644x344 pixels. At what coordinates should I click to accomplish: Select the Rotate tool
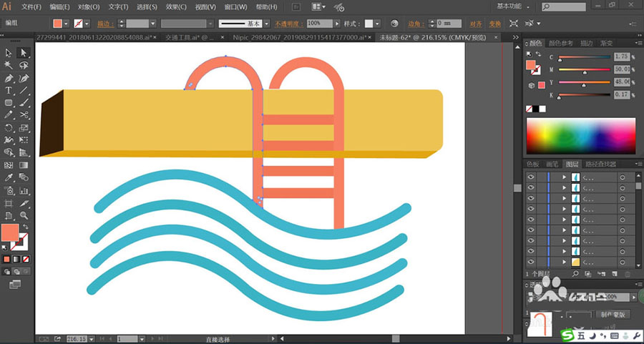click(x=9, y=128)
